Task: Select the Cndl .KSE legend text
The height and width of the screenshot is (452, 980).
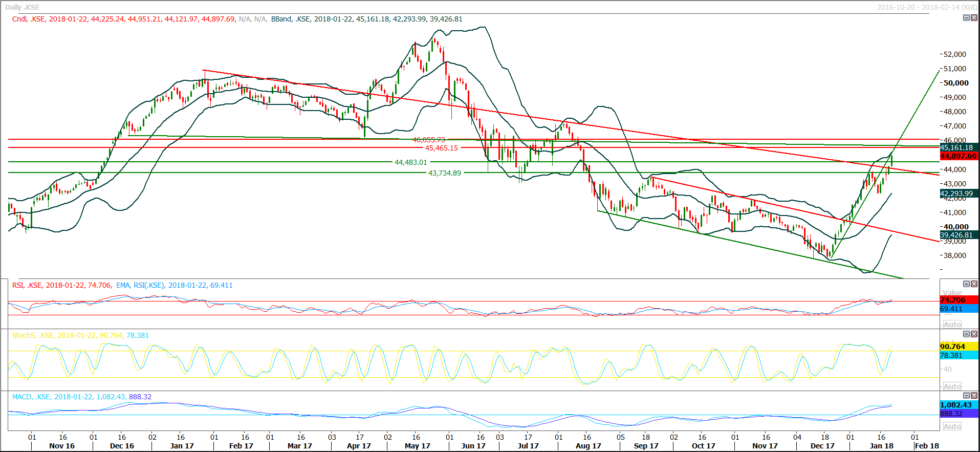Action: 123,19
